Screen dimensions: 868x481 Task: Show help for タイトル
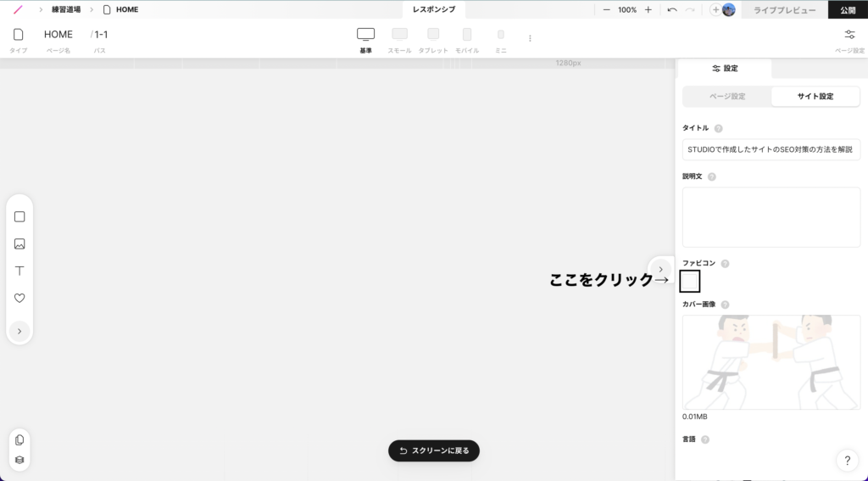pos(718,129)
